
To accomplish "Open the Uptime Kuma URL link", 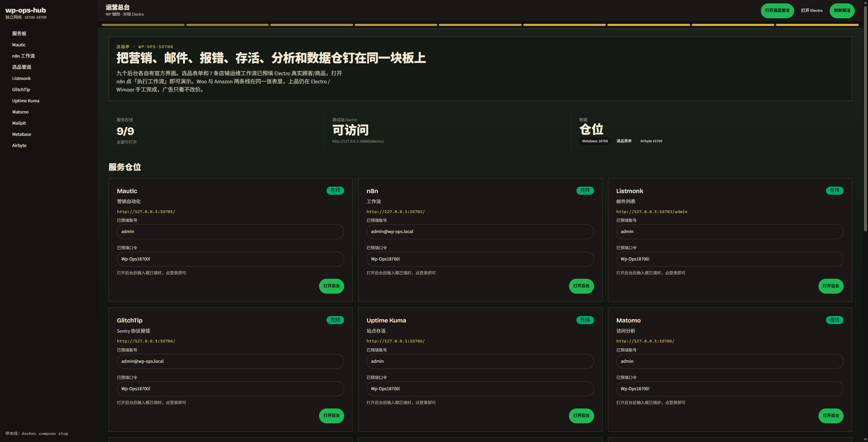I will click(396, 341).
